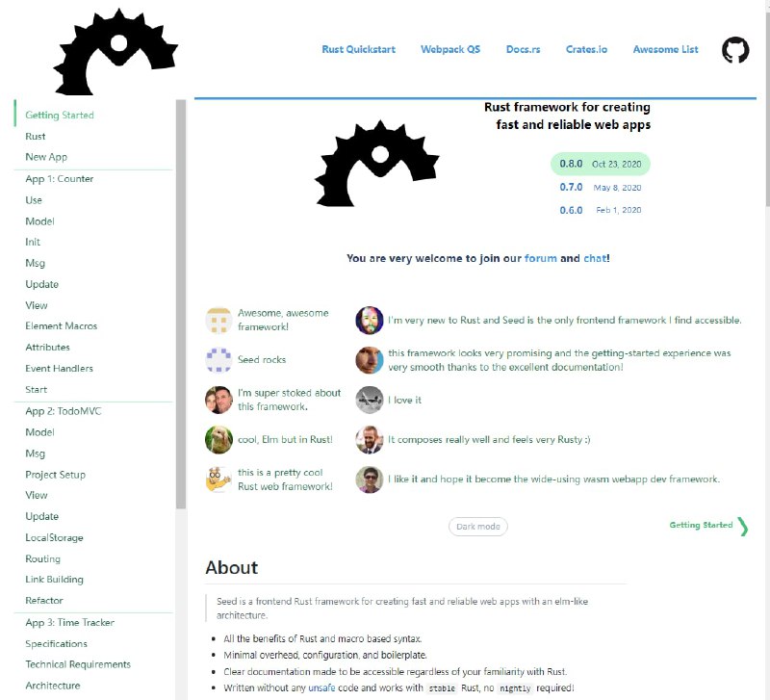Screen dimensions: 770x700
Task: Open the Awesome List link
Action: tap(665, 49)
